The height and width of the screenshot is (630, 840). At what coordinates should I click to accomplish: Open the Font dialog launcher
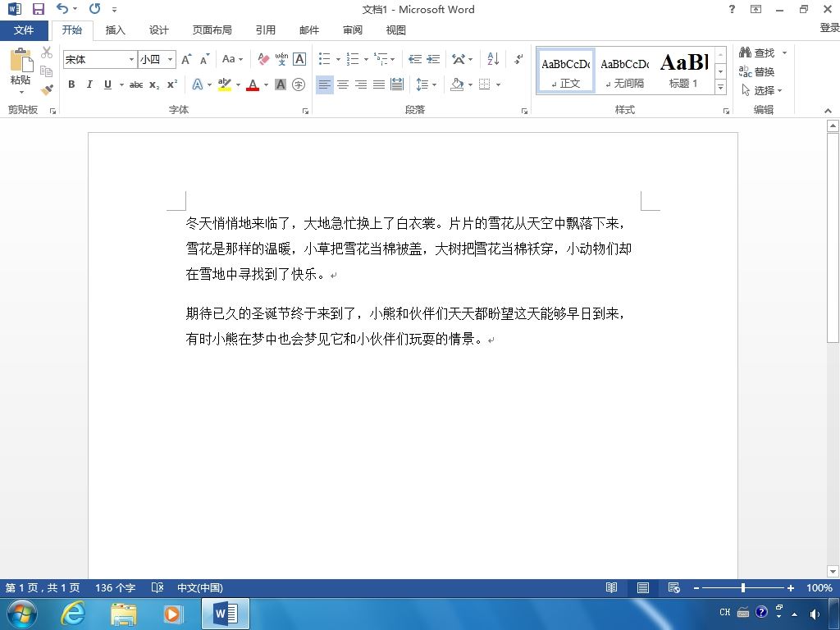point(305,111)
